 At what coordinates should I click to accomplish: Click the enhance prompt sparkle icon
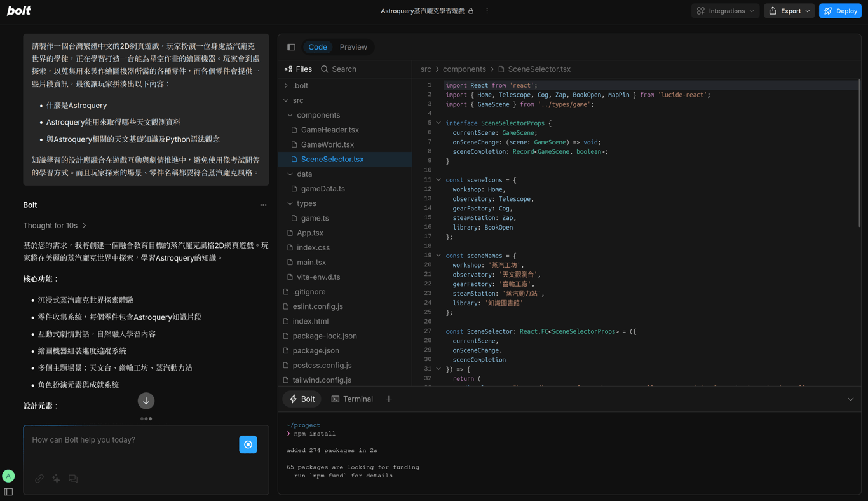point(57,479)
